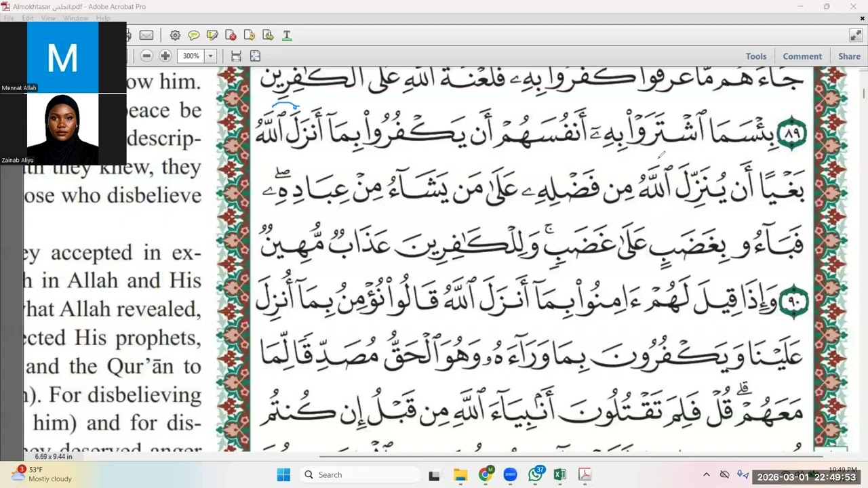Viewport: 868px width, 488px height.
Task: Click the 300% zoom value field
Action: (191, 56)
